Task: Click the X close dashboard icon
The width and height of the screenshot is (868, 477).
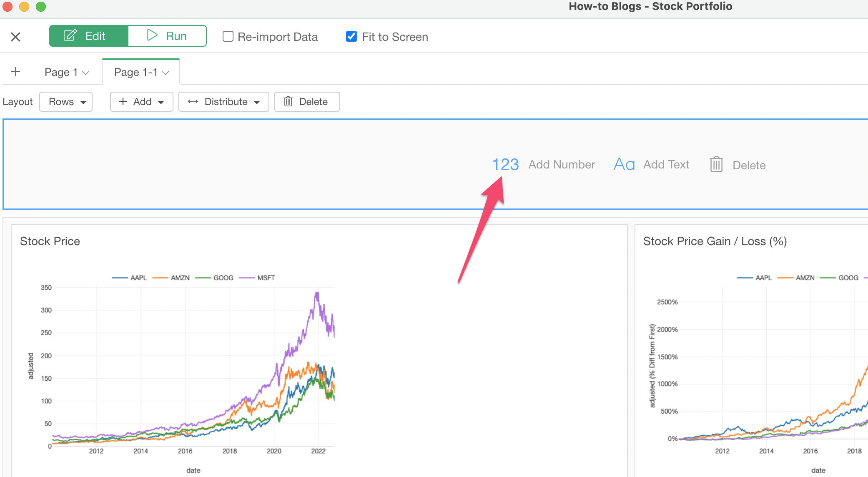Action: pos(15,37)
